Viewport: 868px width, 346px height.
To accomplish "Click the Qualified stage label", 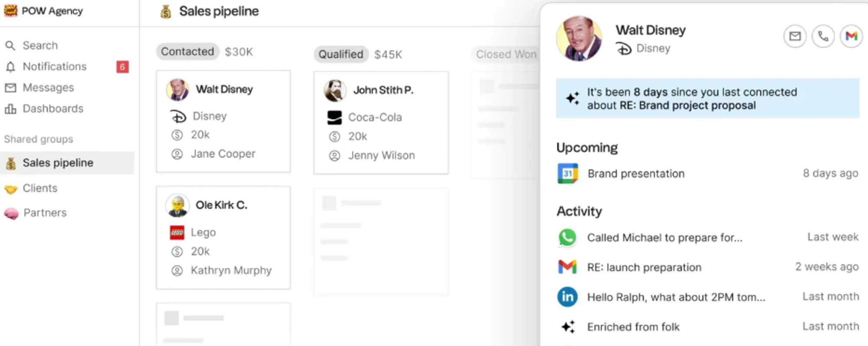I will 341,54.
